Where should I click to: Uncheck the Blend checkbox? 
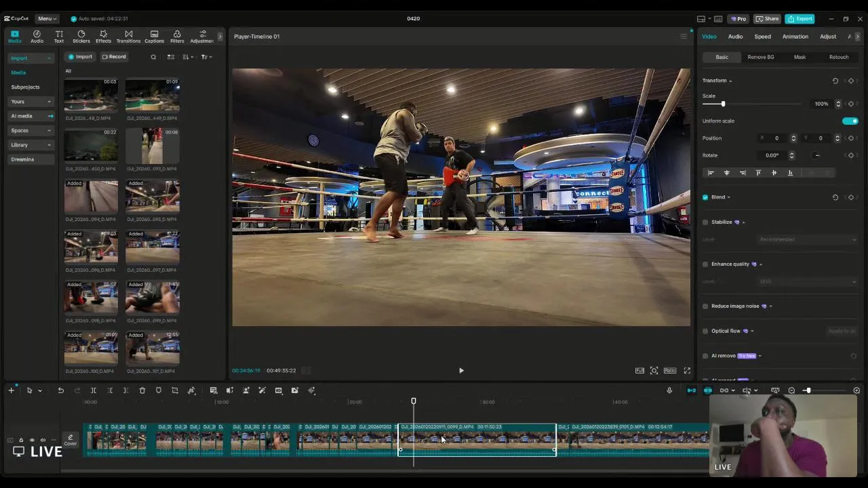[x=705, y=197]
